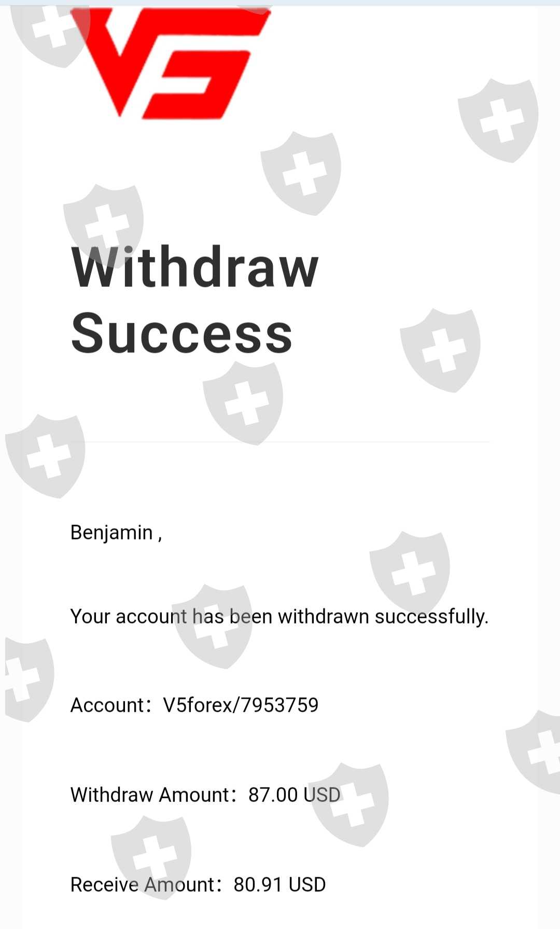This screenshot has width=560, height=929.
Task: Tap the 'Withdraw Amount' label
Action: (150, 795)
